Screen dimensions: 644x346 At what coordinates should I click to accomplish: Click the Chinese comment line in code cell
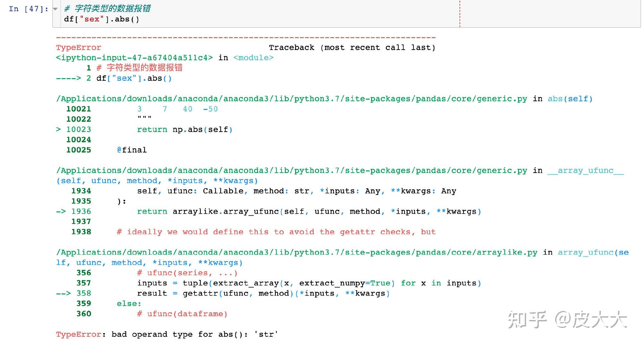click(107, 9)
